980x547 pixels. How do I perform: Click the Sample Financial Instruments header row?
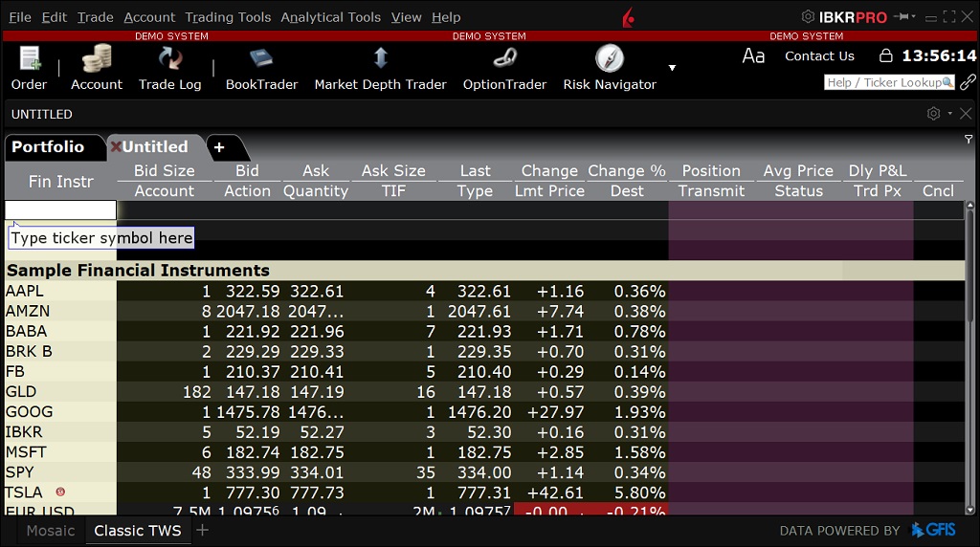[x=484, y=271]
